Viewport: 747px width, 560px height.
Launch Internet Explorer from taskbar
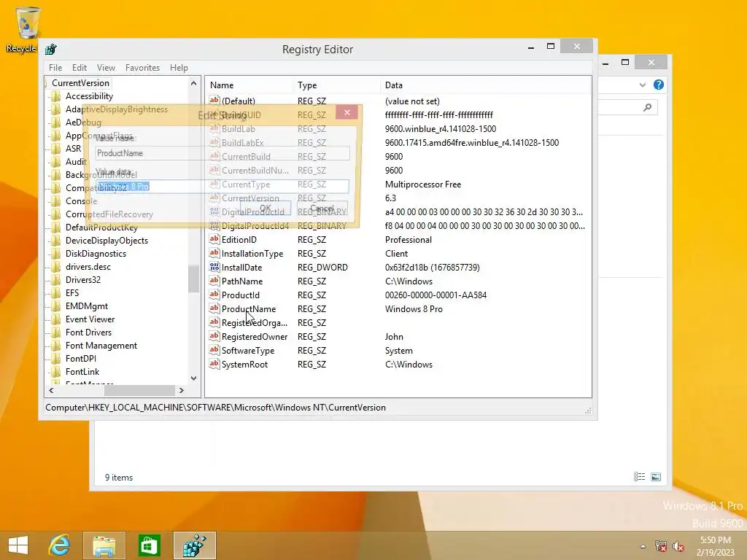60,545
